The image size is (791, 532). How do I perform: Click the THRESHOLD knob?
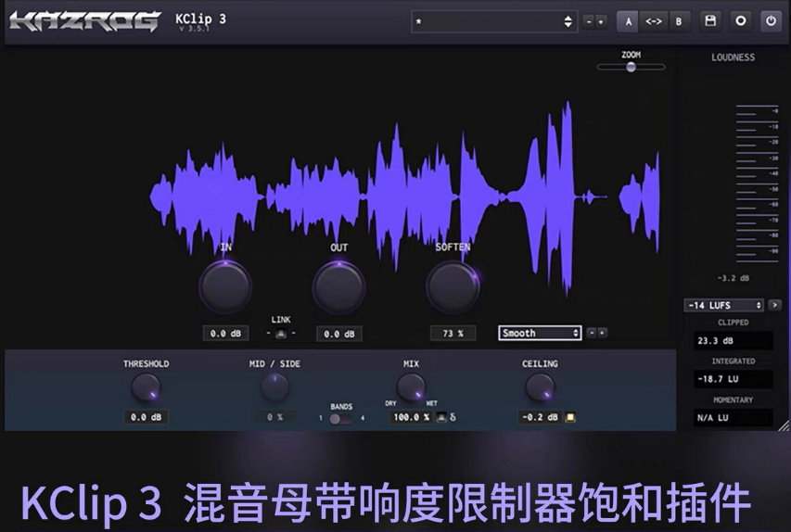[x=146, y=387]
